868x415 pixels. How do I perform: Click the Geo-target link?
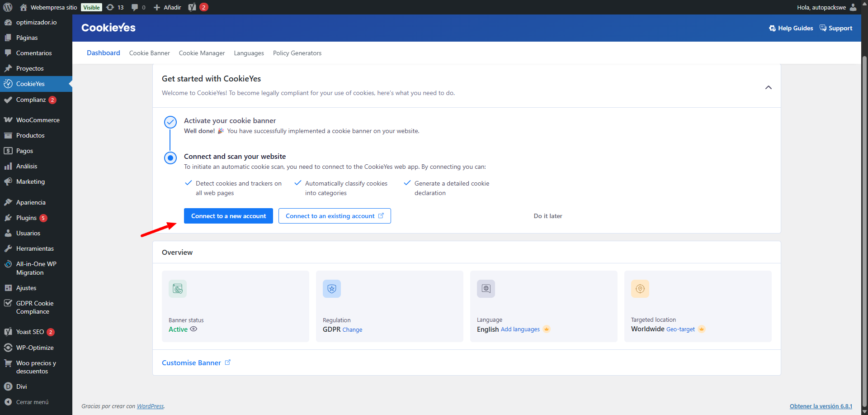680,329
